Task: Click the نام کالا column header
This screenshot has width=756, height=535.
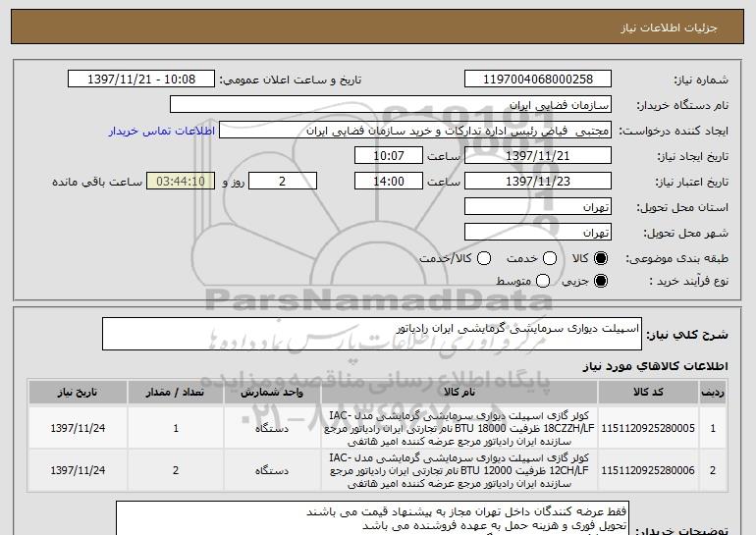Action: pos(459,393)
